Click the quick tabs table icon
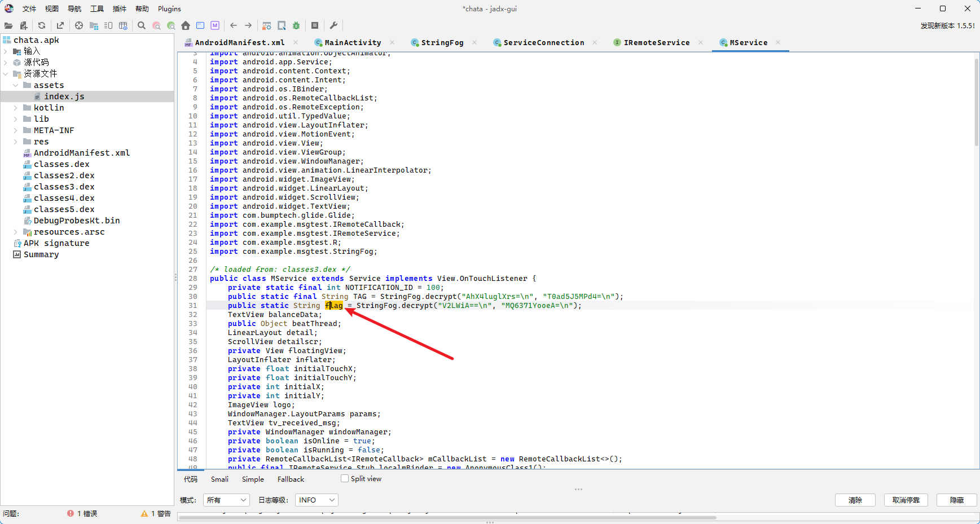Screen dimensions: 980x524 pyautogui.click(x=123, y=25)
